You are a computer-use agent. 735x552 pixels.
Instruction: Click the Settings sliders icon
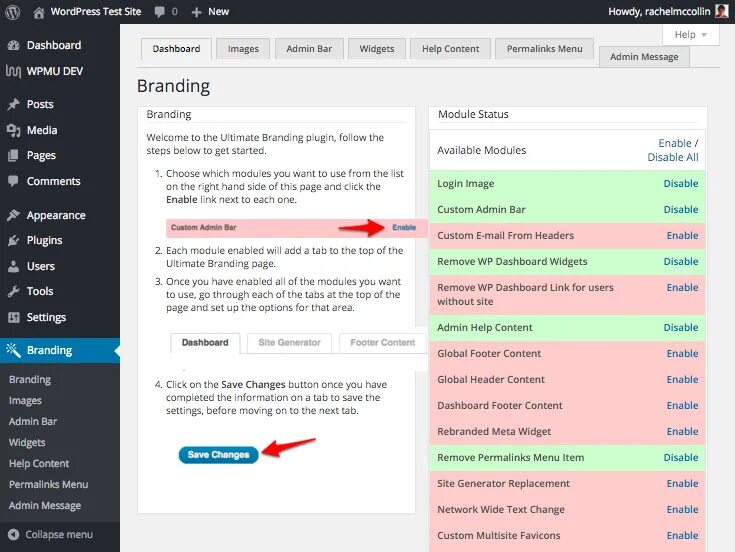point(14,317)
